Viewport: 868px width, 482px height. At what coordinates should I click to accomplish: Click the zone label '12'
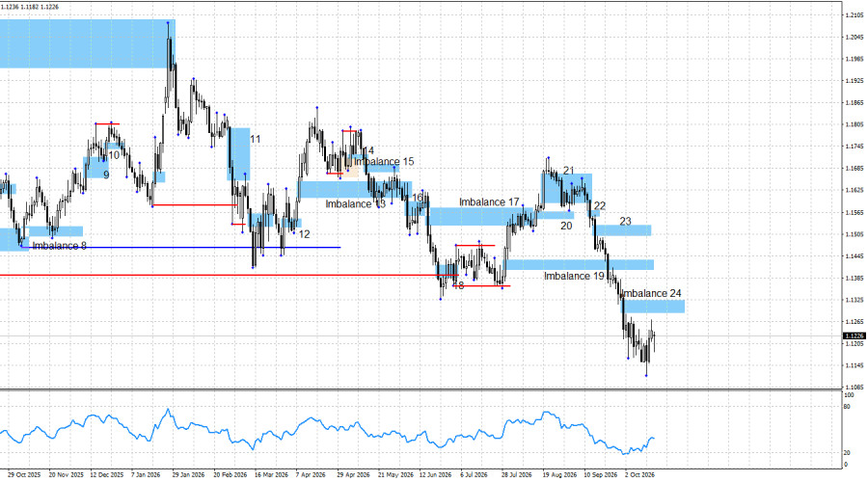[304, 234]
